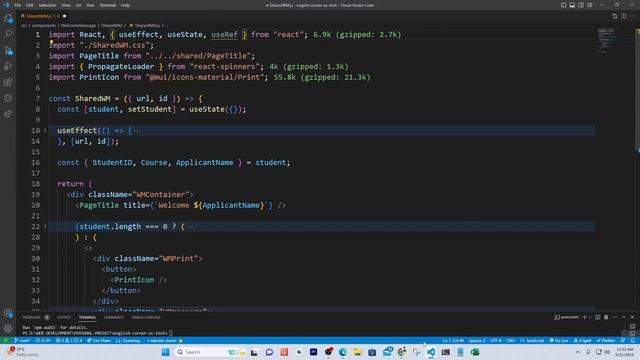The width and height of the screenshot is (640, 360).
Task: Click the notifications bell in the status bar
Action: (633, 340)
